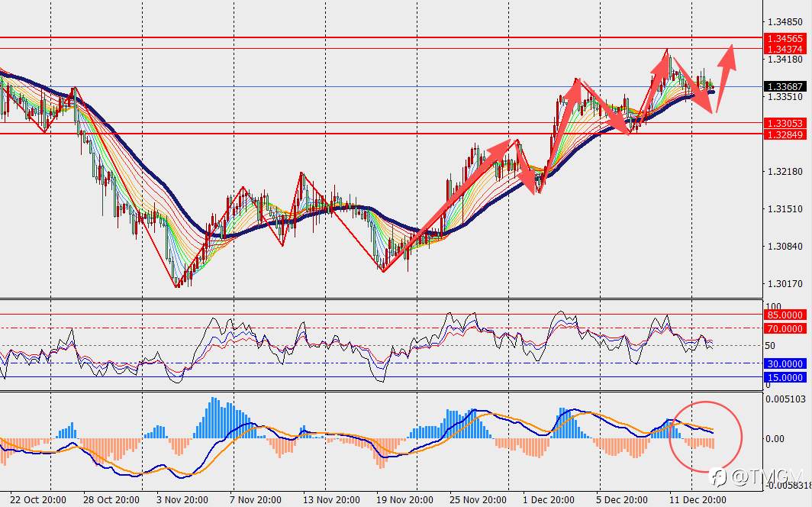The width and height of the screenshot is (812, 507).
Task: Click the 1.33053 support level label
Action: (x=785, y=123)
